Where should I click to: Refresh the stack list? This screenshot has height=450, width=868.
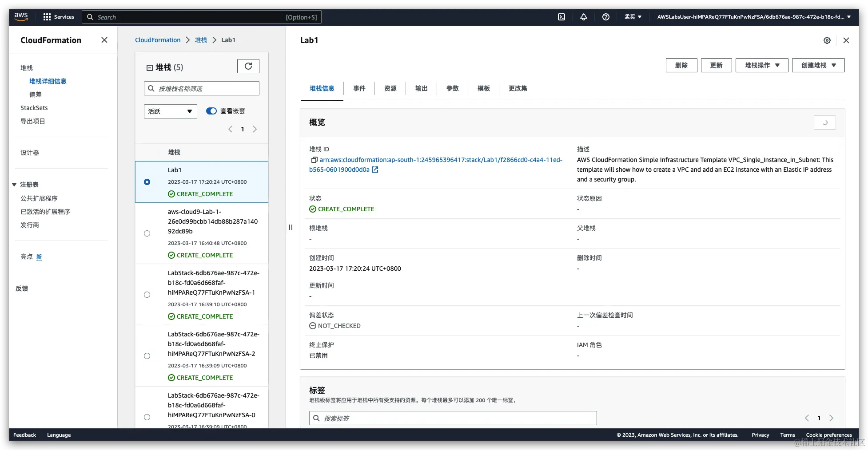pyautogui.click(x=248, y=66)
